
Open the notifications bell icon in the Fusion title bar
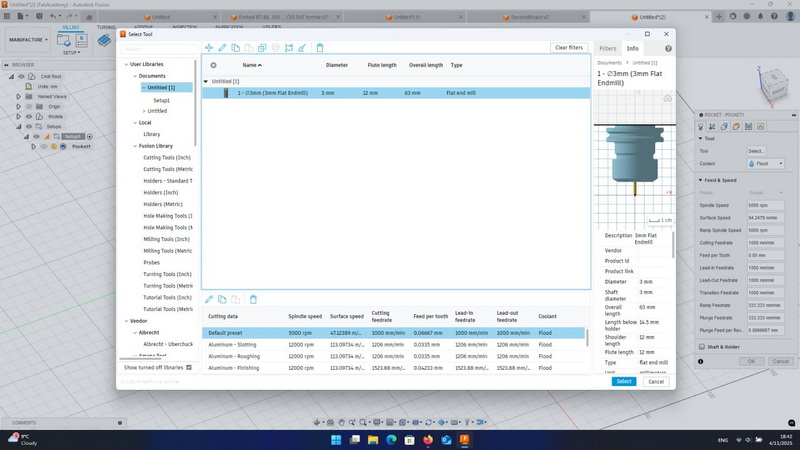coord(760,16)
